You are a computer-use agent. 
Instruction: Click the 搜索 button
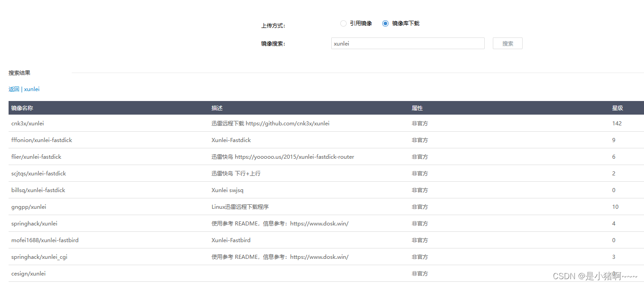[x=508, y=43]
